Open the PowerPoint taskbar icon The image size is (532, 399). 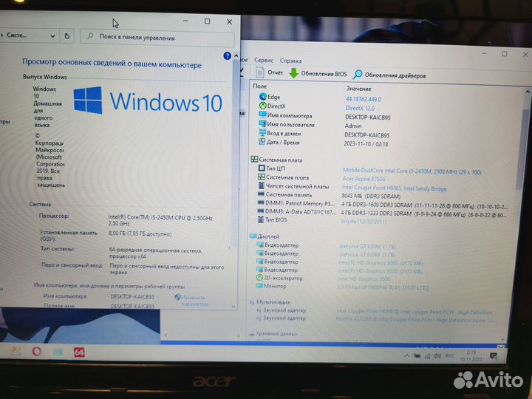tap(16, 350)
